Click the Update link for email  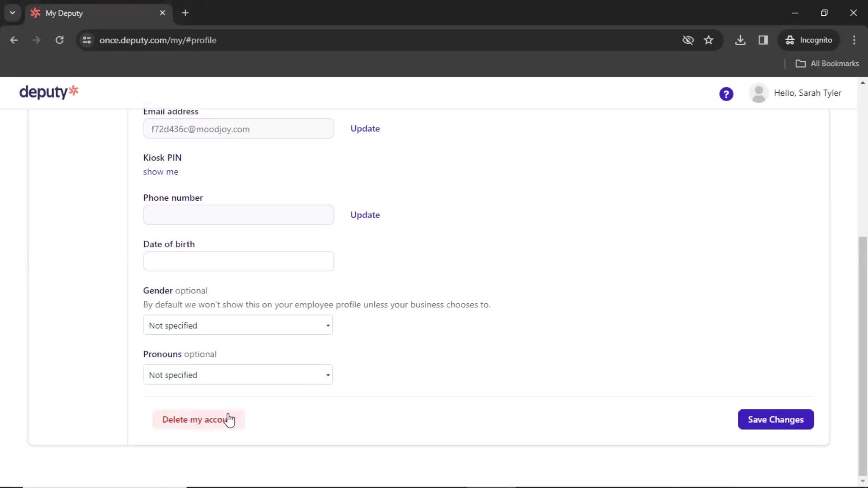(x=365, y=128)
